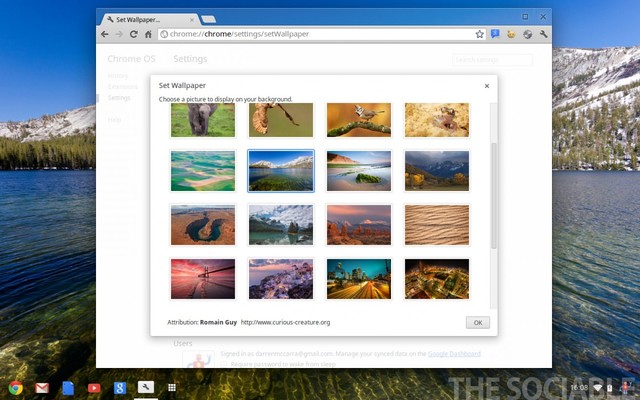Open the yellow face extension icon
640x400 pixels.
511,34
